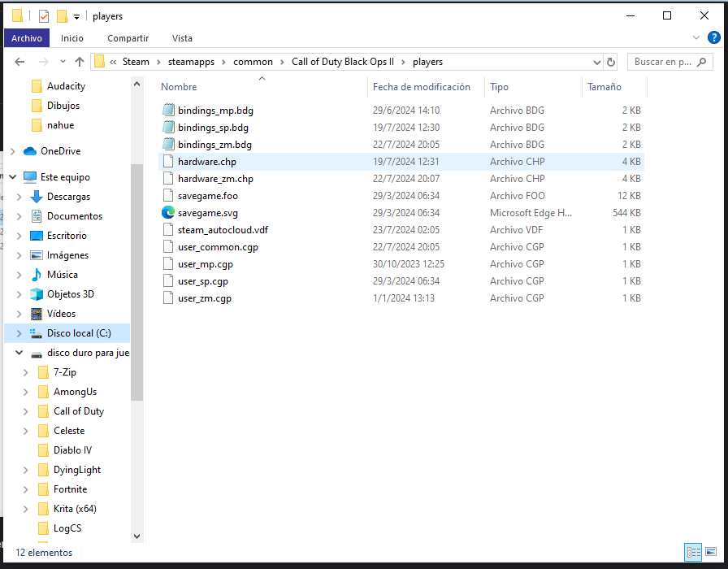The height and width of the screenshot is (569, 728).
Task: Open the address bar history dropdown
Action: [x=597, y=63]
